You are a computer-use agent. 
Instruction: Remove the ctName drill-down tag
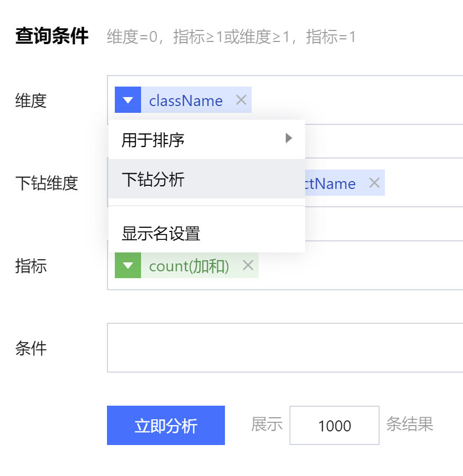(x=374, y=183)
